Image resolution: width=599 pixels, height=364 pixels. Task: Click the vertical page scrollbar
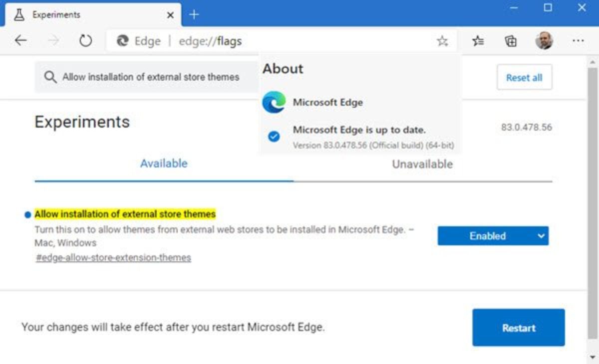(x=592, y=199)
